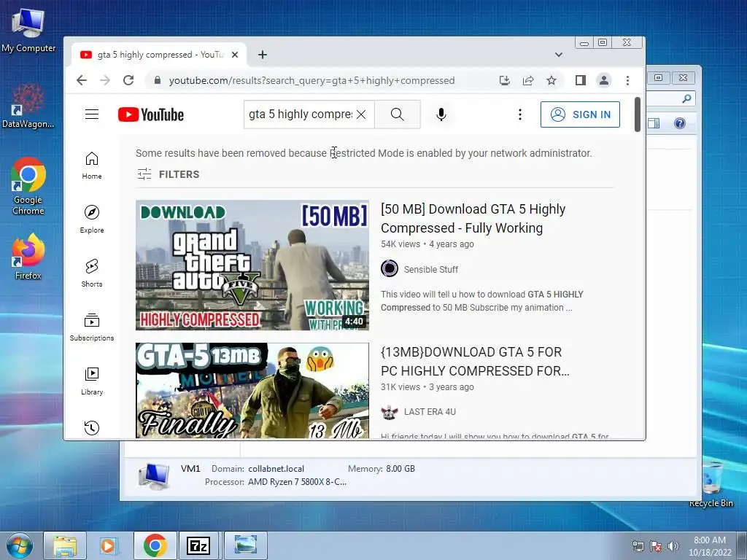Toggle Chrome side panel

pyautogui.click(x=580, y=80)
